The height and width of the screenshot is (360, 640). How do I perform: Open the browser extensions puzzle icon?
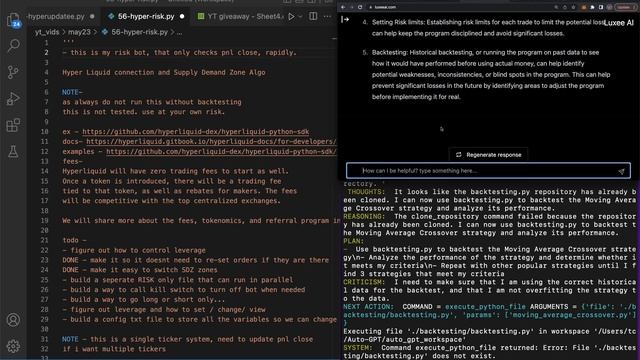(x=592, y=7)
